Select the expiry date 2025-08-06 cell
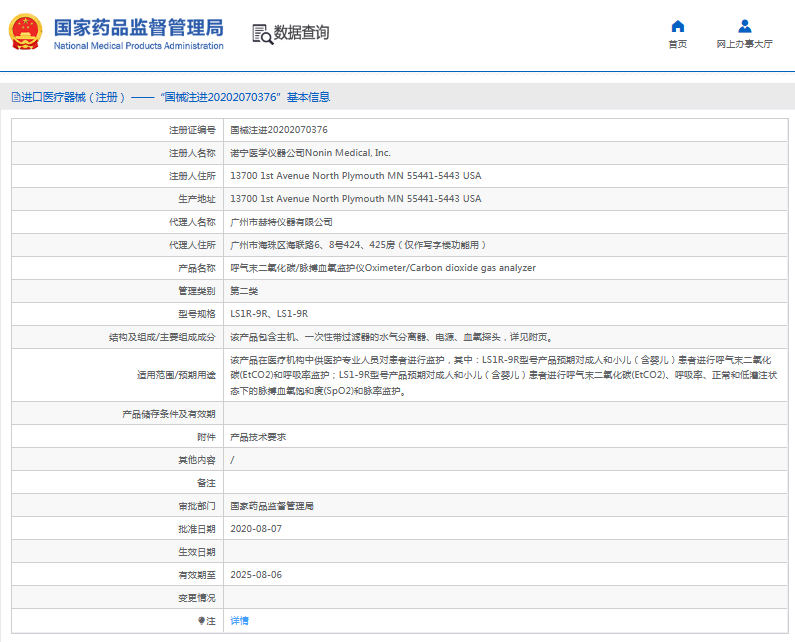 coord(256,575)
